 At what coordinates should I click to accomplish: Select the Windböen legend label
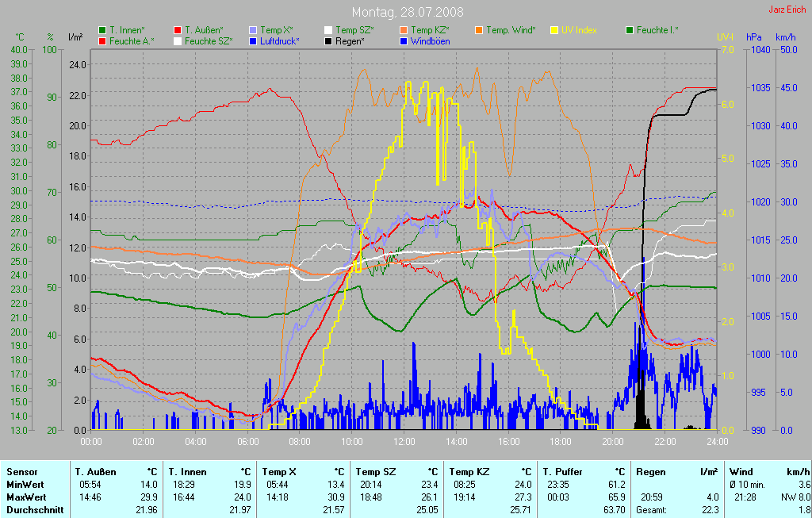point(431,41)
